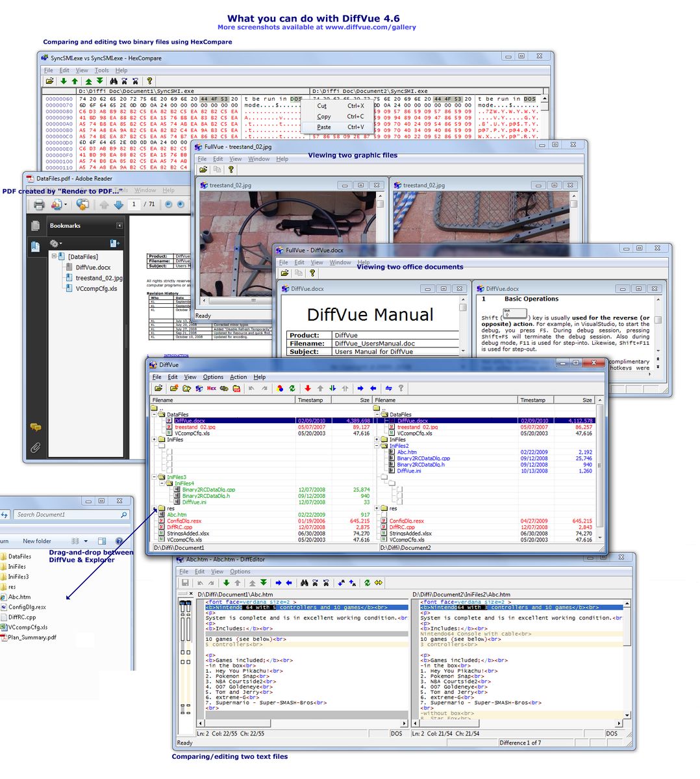Expand the [DataFiles] bookmark tree
This screenshot has height=779, width=700.
pos(54,256)
